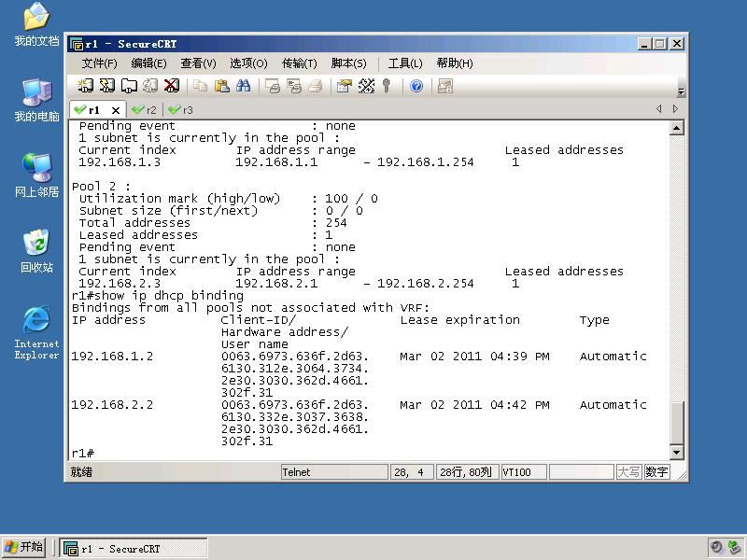Click the SecureCRT title bar icon

coord(77,44)
